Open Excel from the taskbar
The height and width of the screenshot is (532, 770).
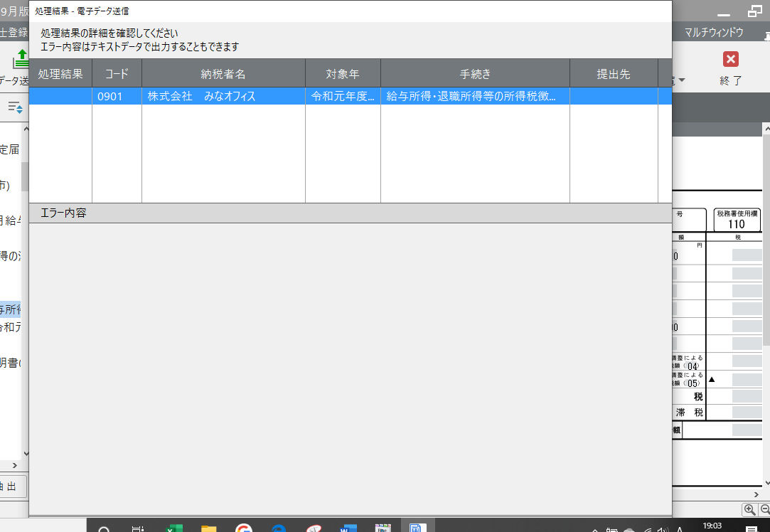click(174, 528)
